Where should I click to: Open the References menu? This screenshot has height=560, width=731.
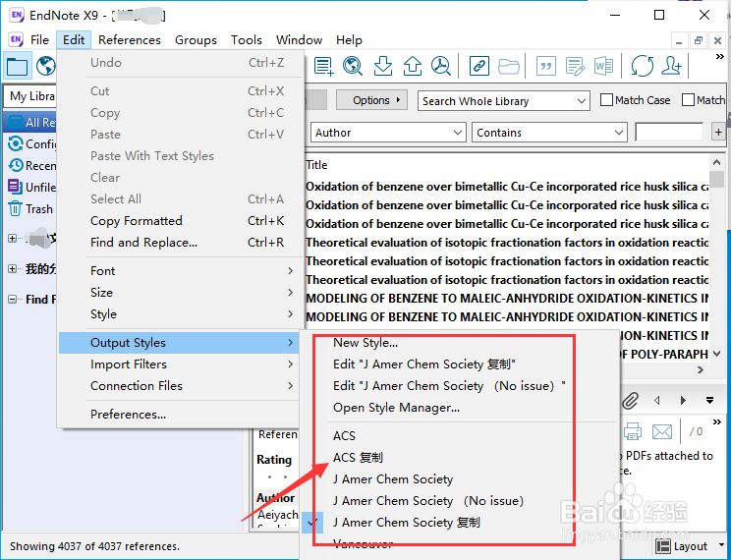(x=130, y=40)
